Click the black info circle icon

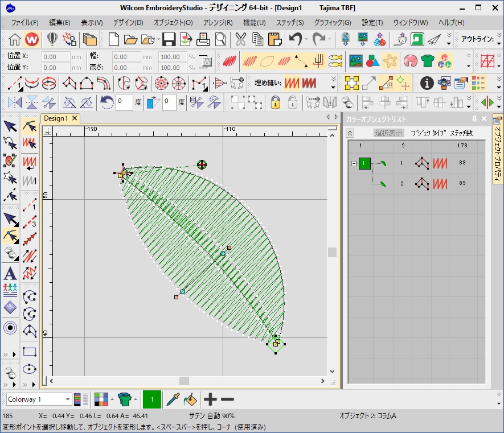[427, 83]
